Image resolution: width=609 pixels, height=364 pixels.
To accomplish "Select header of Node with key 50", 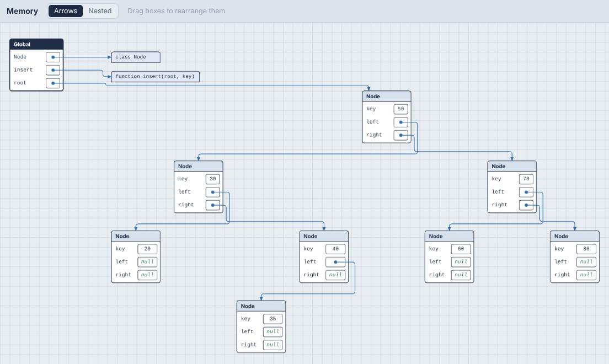I will [x=387, y=97].
